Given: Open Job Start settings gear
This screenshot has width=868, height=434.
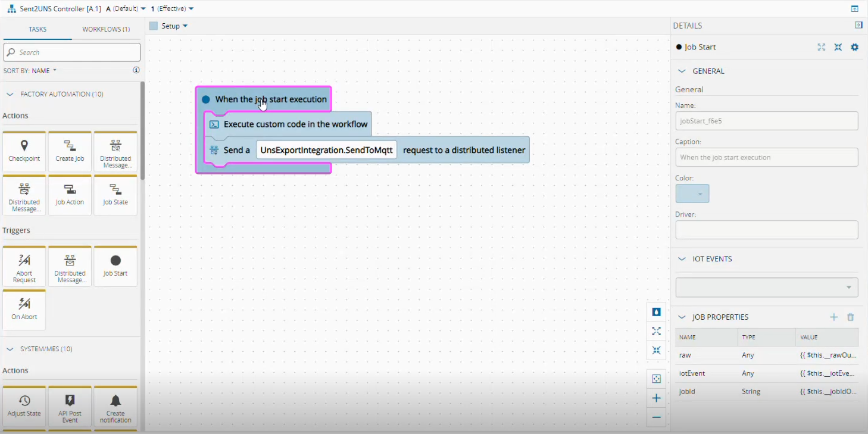Looking at the screenshot, I should tap(854, 47).
